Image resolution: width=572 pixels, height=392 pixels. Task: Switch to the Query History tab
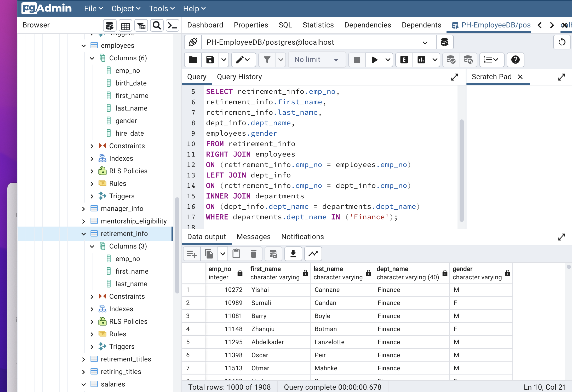coord(239,77)
